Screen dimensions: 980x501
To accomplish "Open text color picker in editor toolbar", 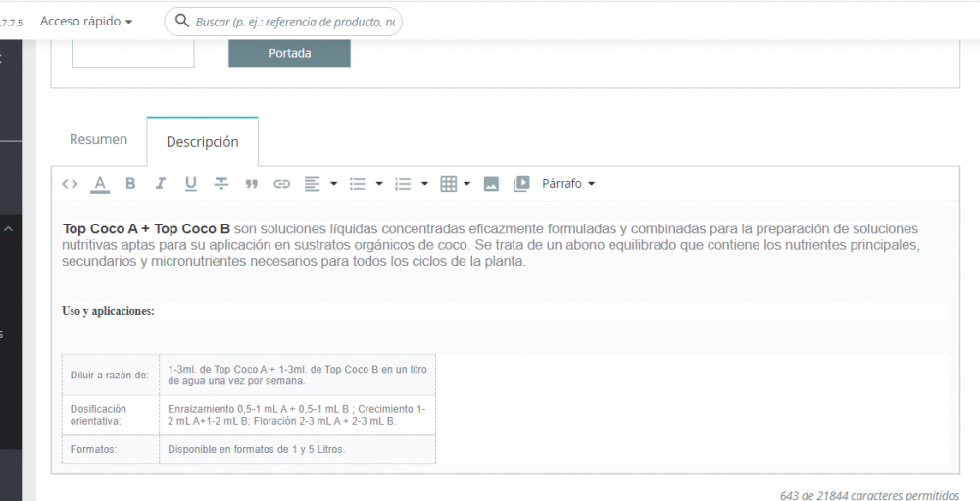I will coord(100,184).
